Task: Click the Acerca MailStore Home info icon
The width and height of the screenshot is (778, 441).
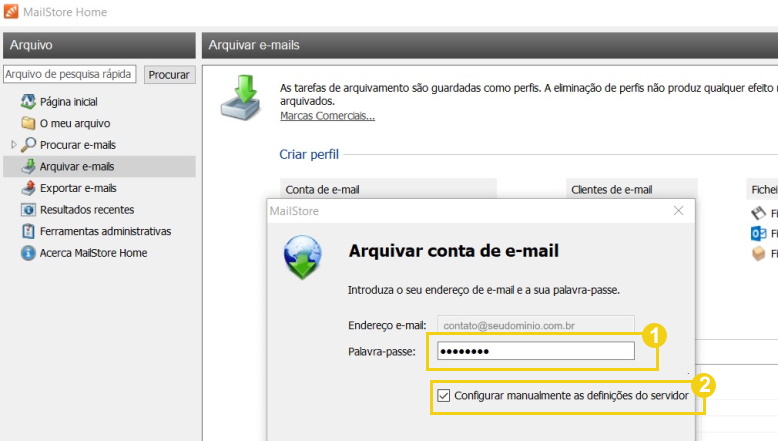Action: pyautogui.click(x=28, y=252)
